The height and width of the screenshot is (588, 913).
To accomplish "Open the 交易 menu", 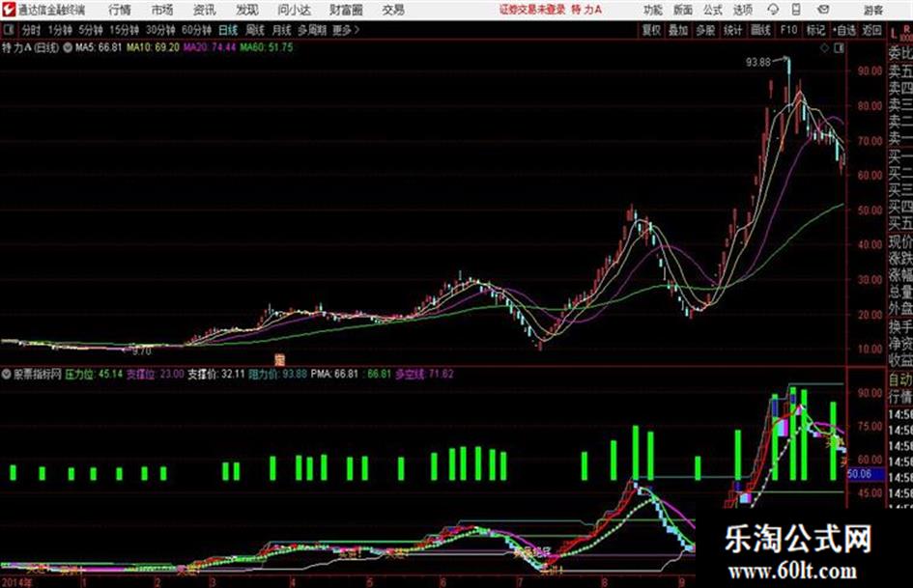I will pos(393,10).
